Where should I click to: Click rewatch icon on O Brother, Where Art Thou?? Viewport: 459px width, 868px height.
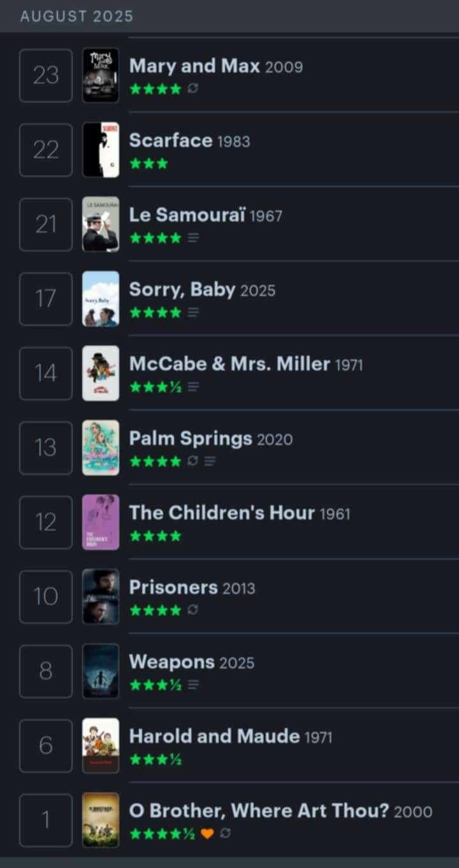tap(225, 834)
